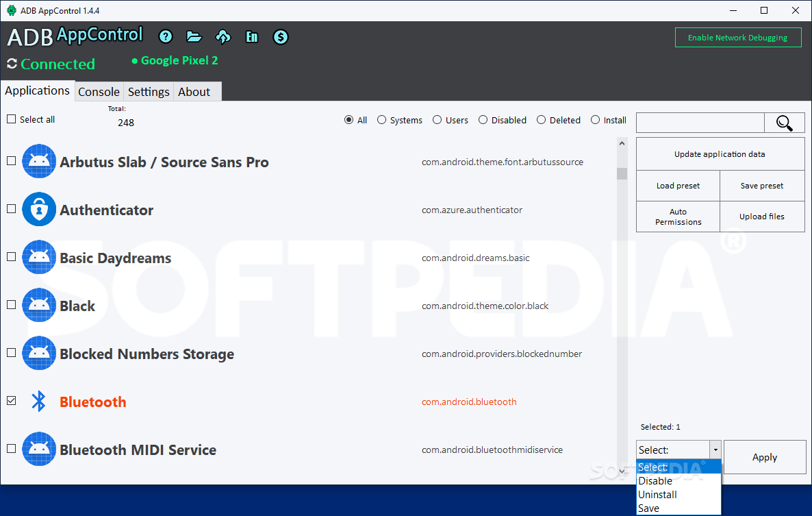Click the Load preset button
The width and height of the screenshot is (812, 516).
[x=678, y=186]
